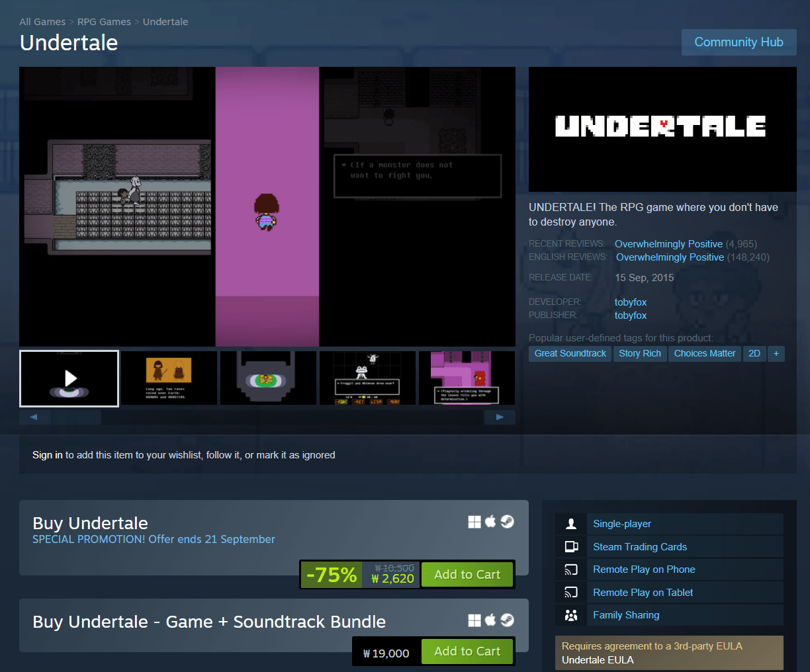Click the Family Sharing people icon
The image size is (810, 672).
(571, 615)
